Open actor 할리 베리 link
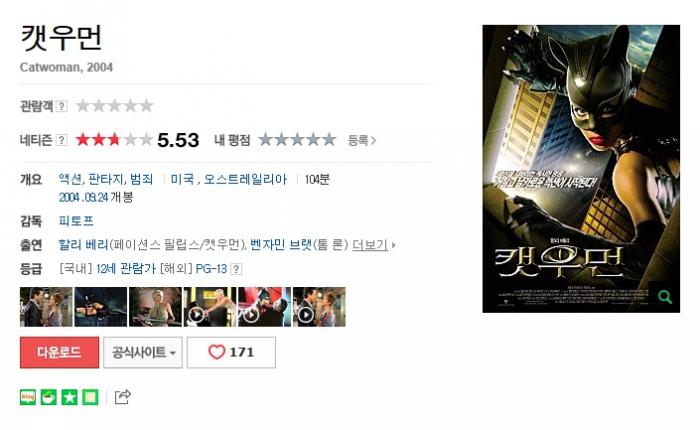Screen dimensions: 700x430 coord(83,245)
